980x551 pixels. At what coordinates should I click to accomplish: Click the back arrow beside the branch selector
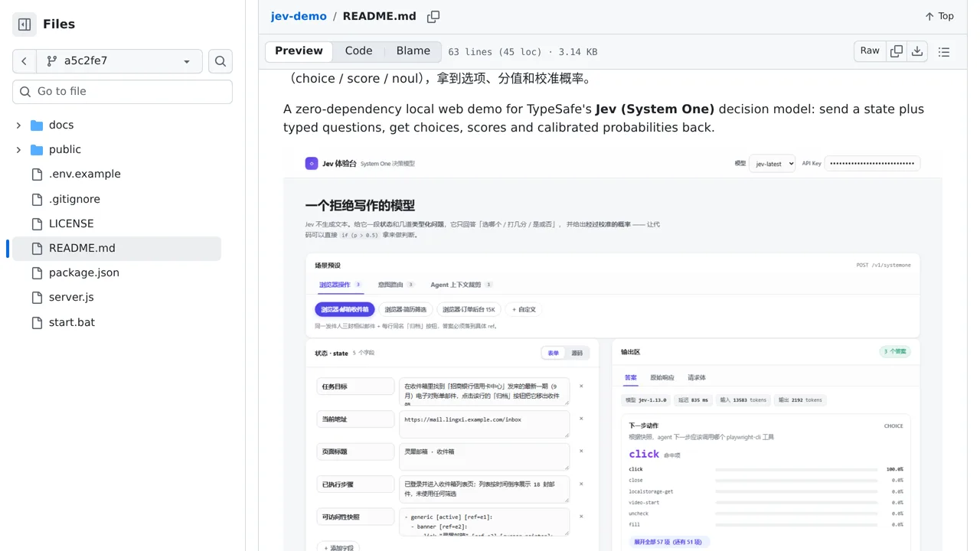(24, 61)
